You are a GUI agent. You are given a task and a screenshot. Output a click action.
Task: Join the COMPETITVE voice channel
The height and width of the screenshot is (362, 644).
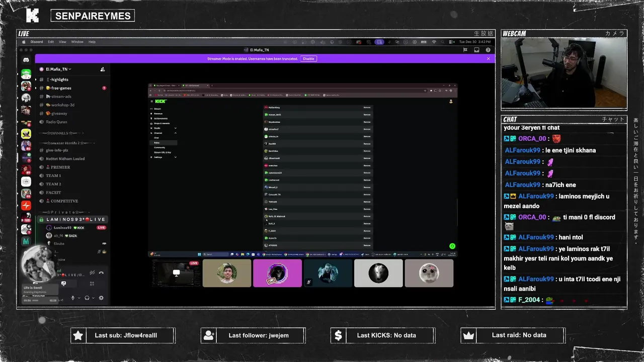pos(73,201)
